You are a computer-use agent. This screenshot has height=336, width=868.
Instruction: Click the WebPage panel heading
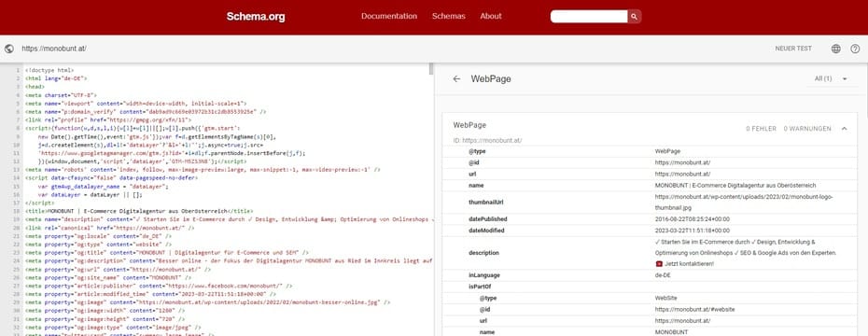click(x=491, y=79)
